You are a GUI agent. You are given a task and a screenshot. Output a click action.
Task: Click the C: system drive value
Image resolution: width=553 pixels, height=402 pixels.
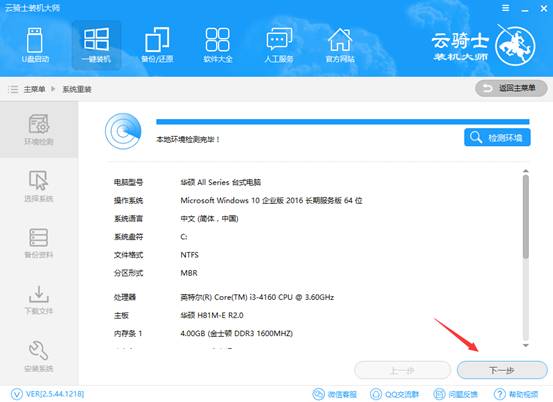[x=184, y=237]
